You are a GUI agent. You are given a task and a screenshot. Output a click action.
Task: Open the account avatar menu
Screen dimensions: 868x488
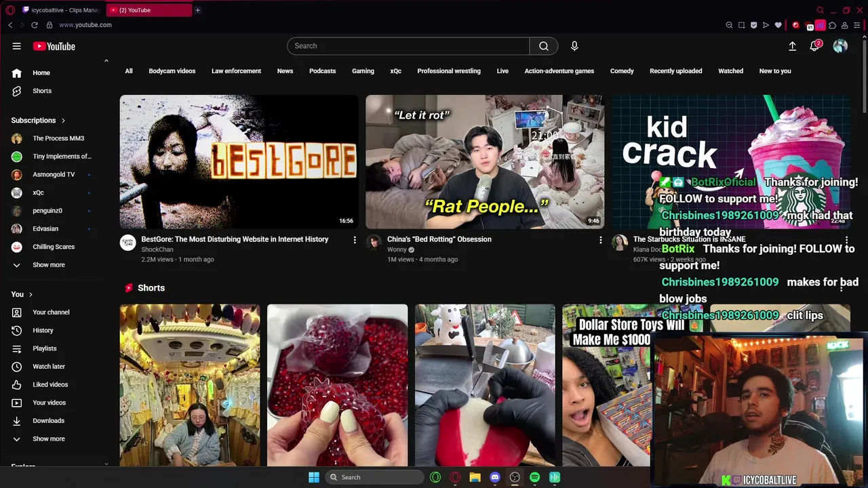[840, 46]
